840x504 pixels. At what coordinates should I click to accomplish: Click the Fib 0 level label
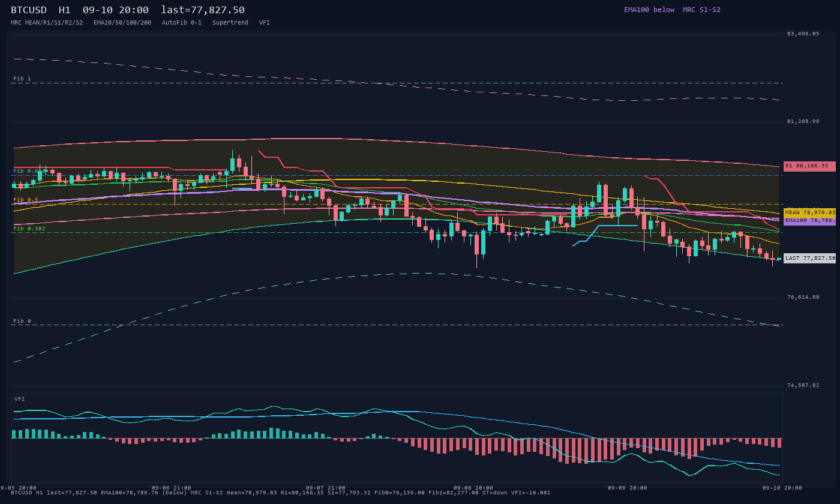pos(22,321)
